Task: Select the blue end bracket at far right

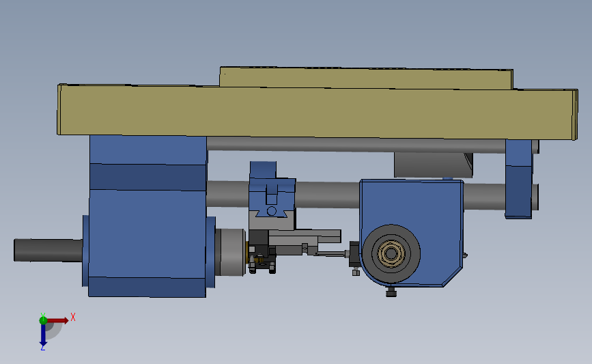Action: point(519,179)
